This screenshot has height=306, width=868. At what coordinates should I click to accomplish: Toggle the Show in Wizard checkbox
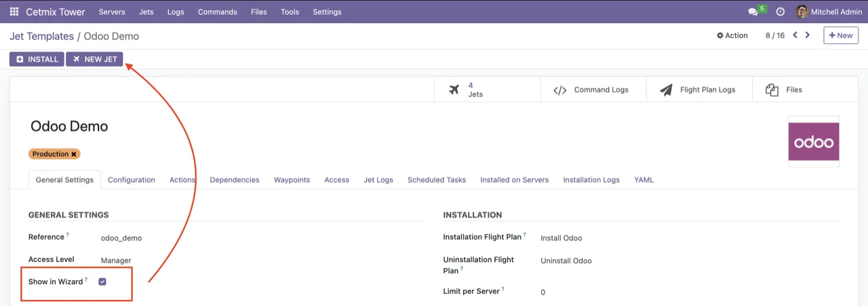tap(102, 282)
